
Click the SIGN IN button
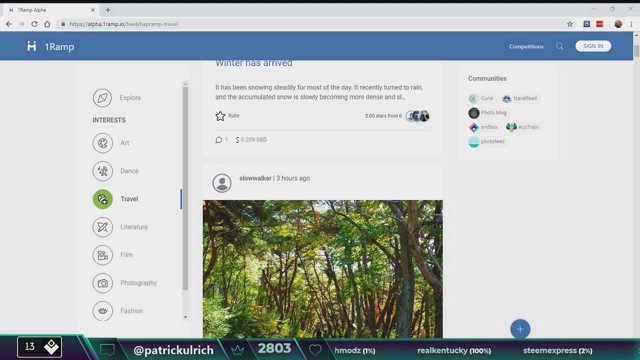(x=593, y=46)
